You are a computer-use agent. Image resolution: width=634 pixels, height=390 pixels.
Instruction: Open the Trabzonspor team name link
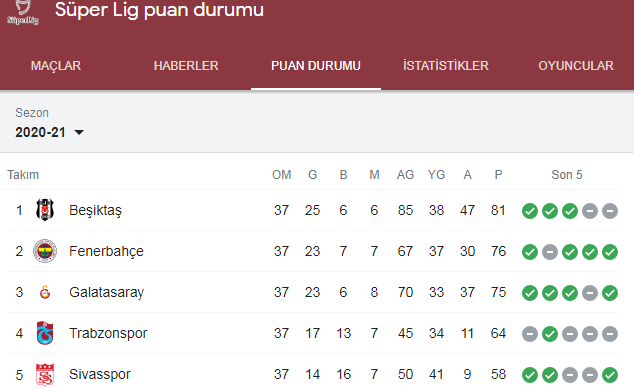point(108,333)
